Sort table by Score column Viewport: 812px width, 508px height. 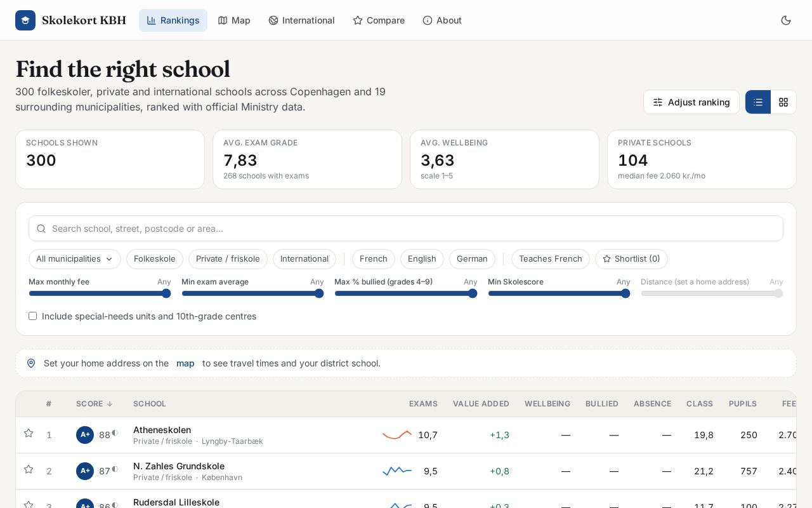coord(95,404)
